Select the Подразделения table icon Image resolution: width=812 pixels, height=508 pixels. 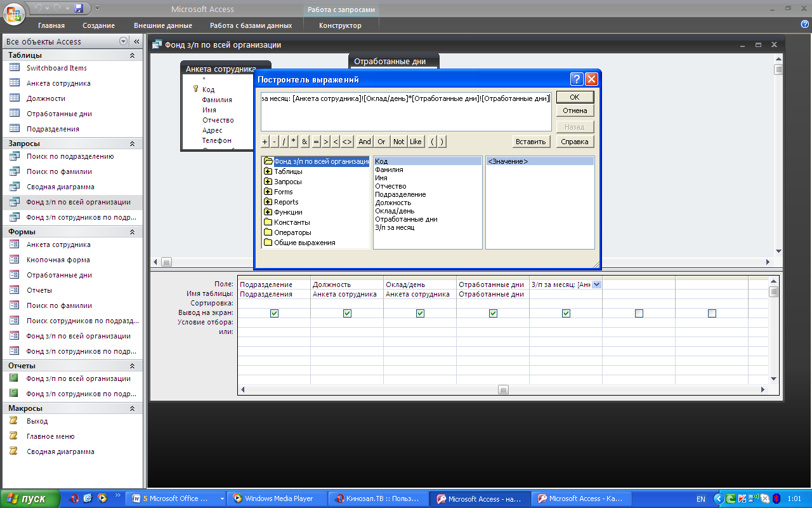coord(15,129)
